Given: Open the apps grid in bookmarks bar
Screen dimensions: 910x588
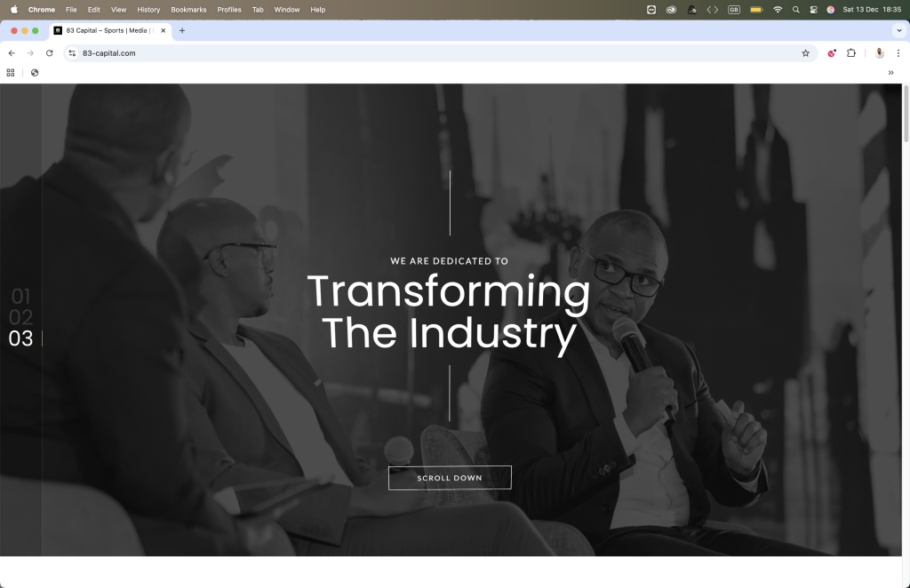Looking at the screenshot, I should (x=11, y=73).
